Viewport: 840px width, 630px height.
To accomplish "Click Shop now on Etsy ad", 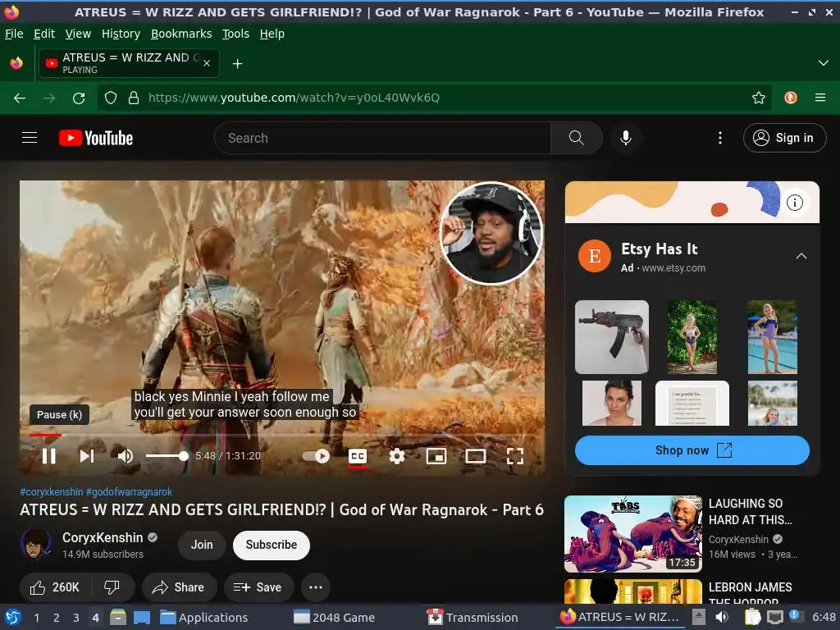I will point(692,450).
